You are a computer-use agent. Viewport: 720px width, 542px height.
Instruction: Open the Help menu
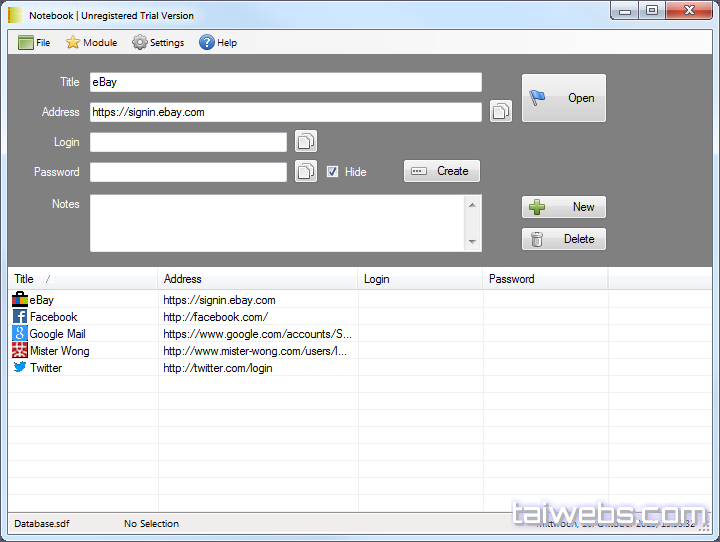(x=218, y=43)
